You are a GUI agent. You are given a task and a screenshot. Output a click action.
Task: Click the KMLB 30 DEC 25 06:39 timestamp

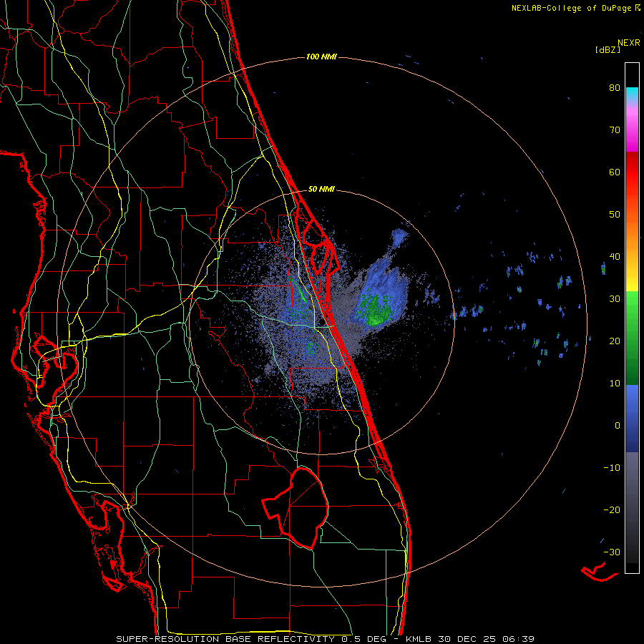tap(470, 639)
